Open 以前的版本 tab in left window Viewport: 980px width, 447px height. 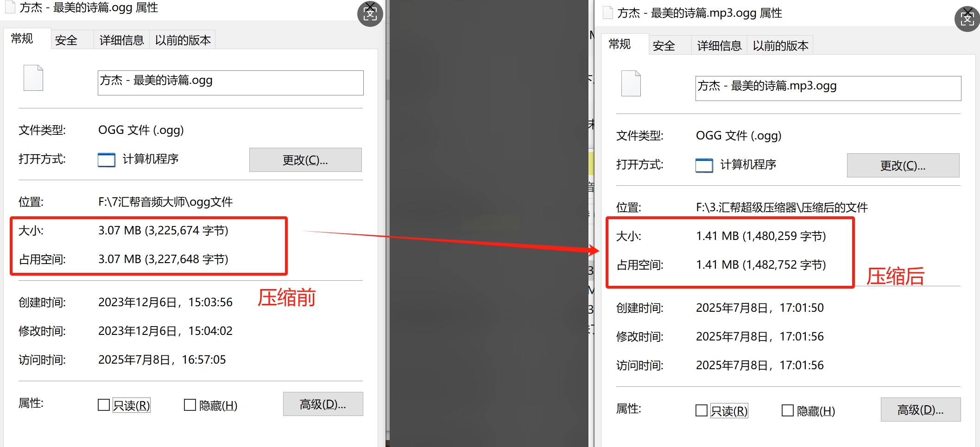point(183,40)
